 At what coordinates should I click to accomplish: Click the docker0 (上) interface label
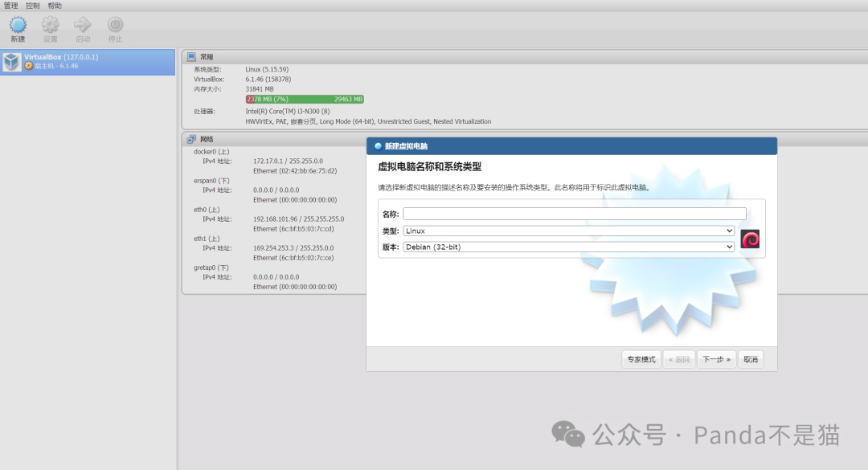point(211,152)
